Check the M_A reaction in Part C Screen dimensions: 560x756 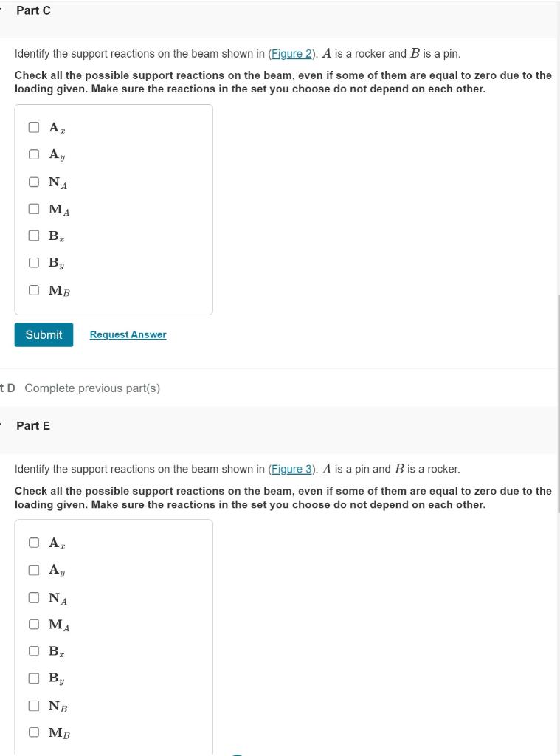(34, 208)
